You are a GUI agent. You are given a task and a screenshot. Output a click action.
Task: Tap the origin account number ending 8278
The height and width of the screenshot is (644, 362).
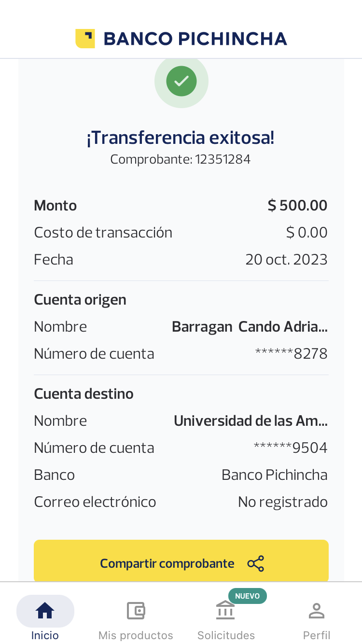(291, 354)
